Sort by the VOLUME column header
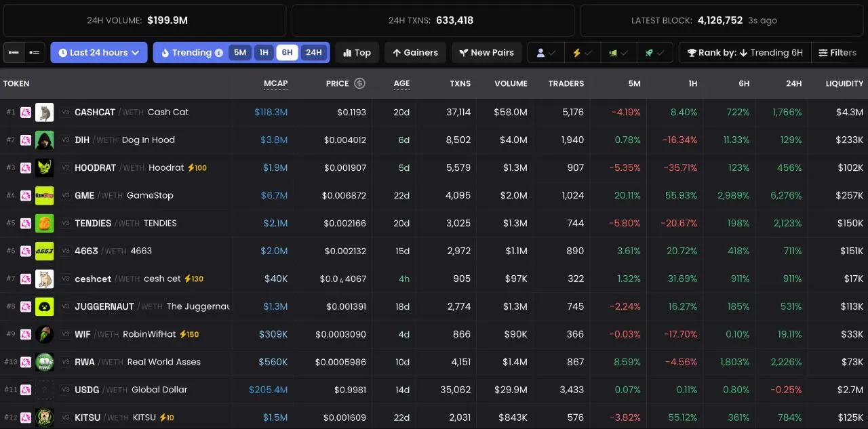 (x=511, y=83)
